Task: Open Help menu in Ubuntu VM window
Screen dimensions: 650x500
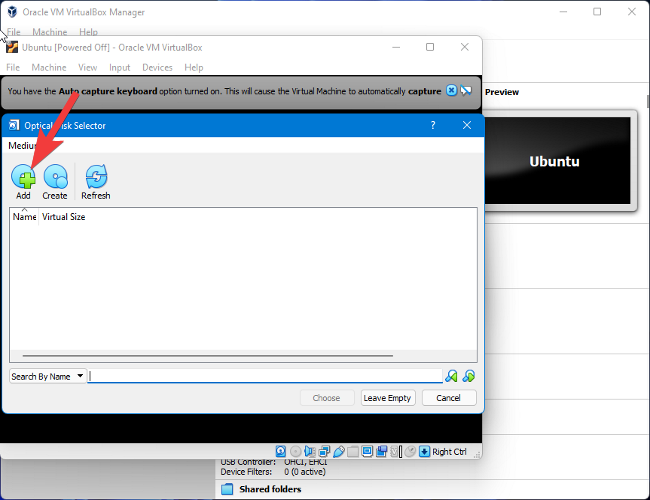Action: point(194,67)
